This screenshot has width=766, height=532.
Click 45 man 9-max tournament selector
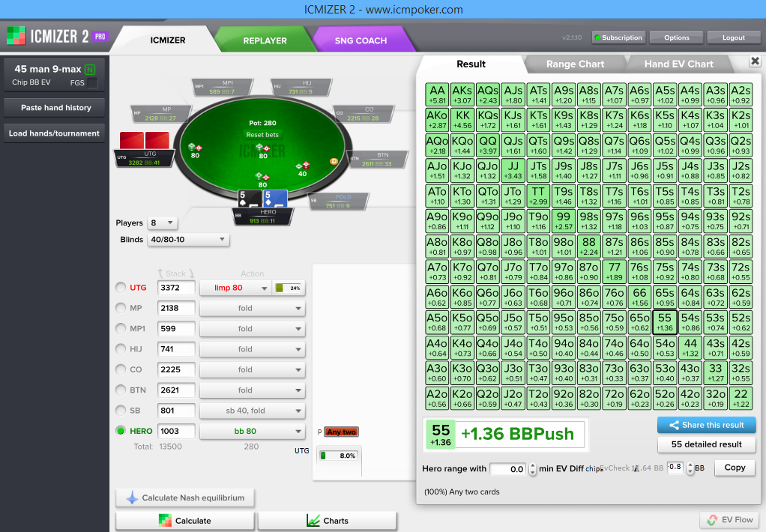click(54, 75)
